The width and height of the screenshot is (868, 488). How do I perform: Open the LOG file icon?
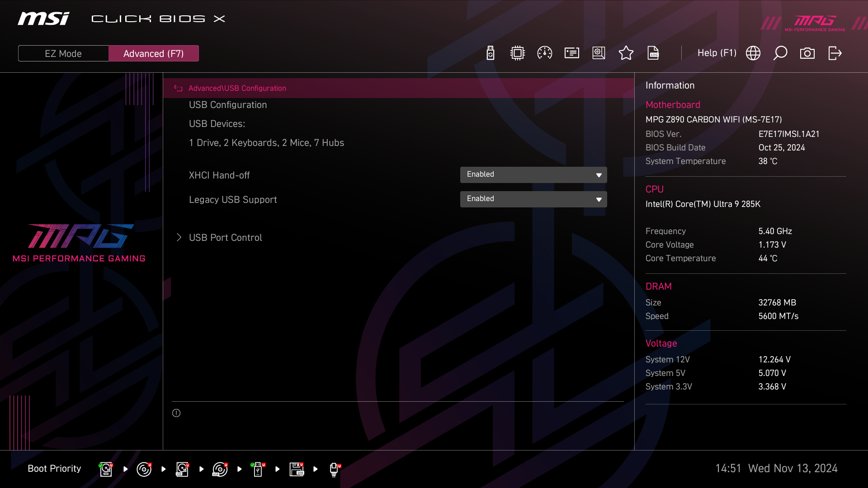pos(653,53)
